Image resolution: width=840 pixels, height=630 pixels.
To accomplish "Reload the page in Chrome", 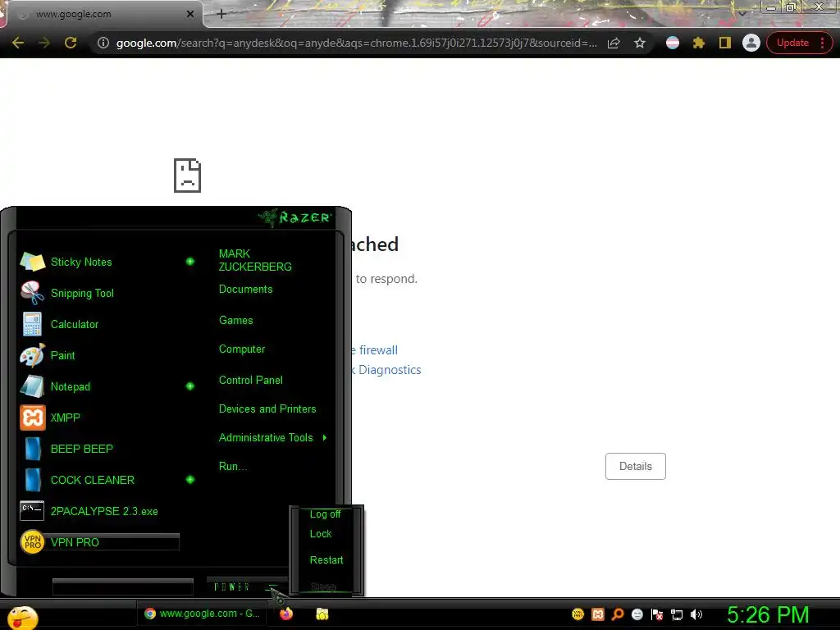I will pyautogui.click(x=71, y=43).
